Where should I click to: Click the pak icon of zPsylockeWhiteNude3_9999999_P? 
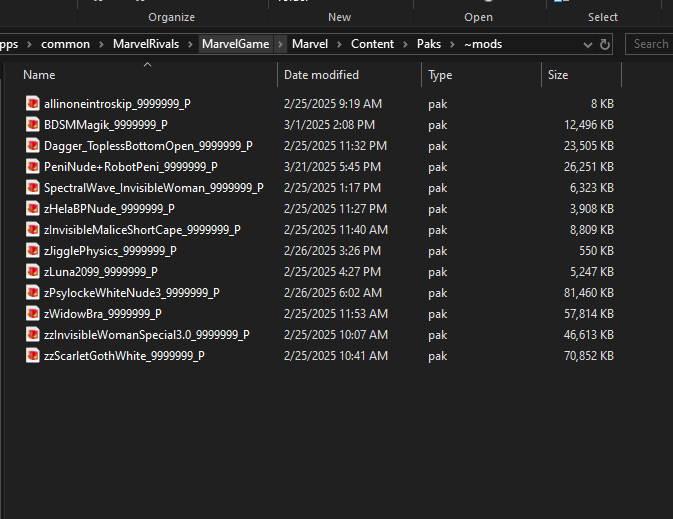(x=33, y=293)
